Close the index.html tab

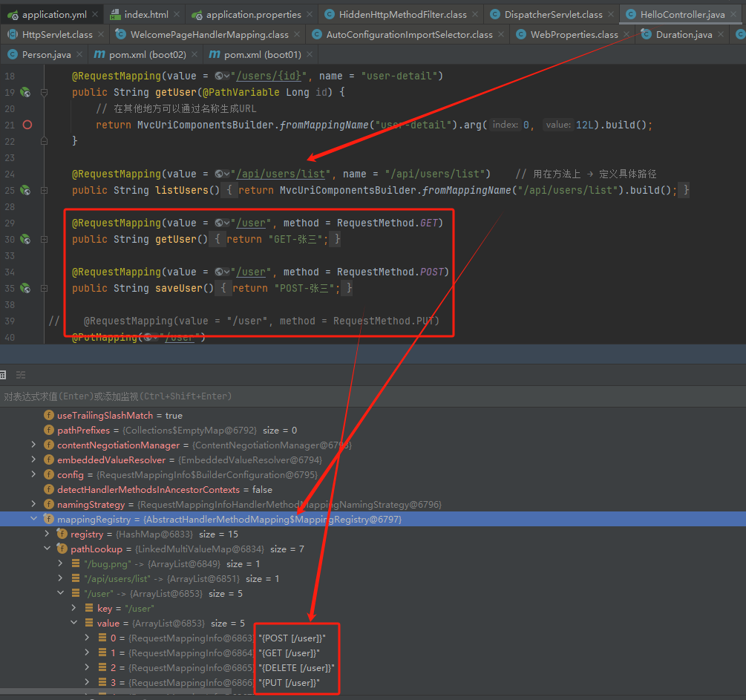click(x=177, y=15)
